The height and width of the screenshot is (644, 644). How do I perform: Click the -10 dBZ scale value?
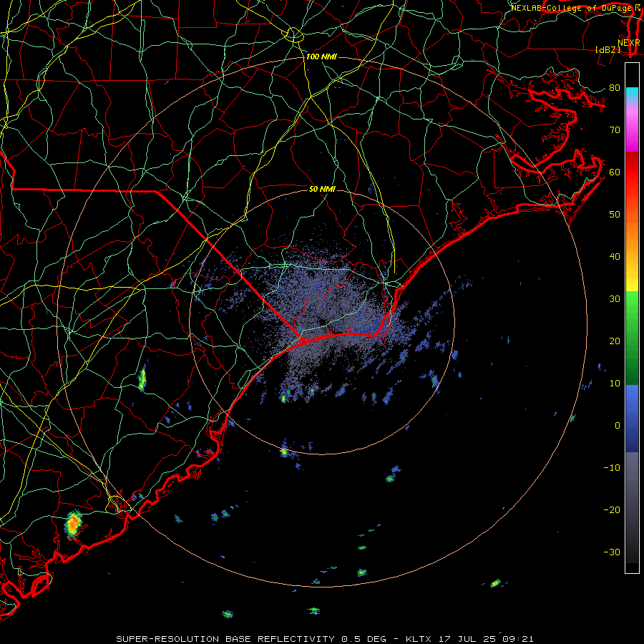[x=612, y=468]
